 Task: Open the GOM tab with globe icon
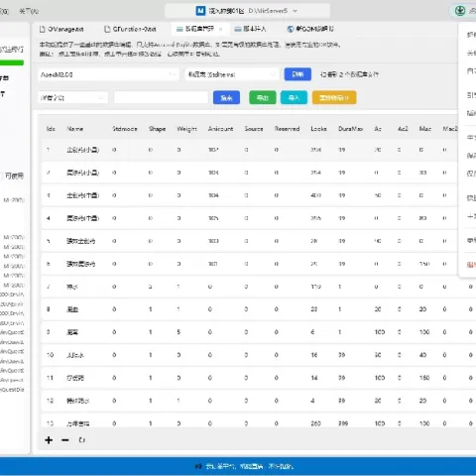click(x=310, y=29)
